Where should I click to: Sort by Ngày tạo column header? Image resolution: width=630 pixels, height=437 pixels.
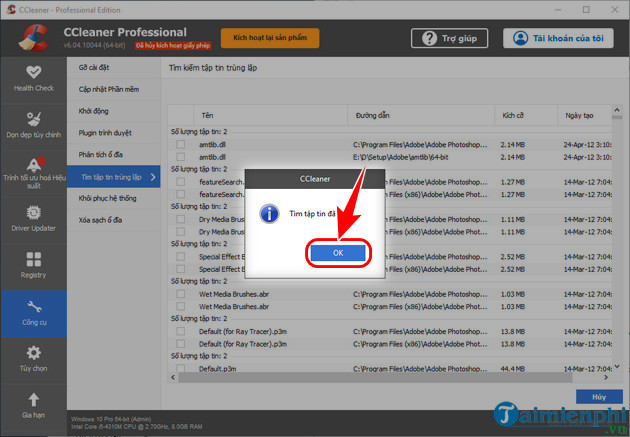[x=585, y=115]
